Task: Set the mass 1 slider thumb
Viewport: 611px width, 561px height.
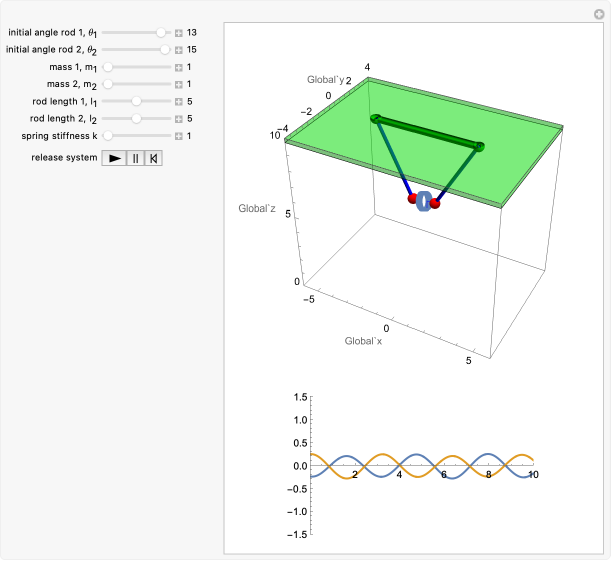Action: pos(108,67)
